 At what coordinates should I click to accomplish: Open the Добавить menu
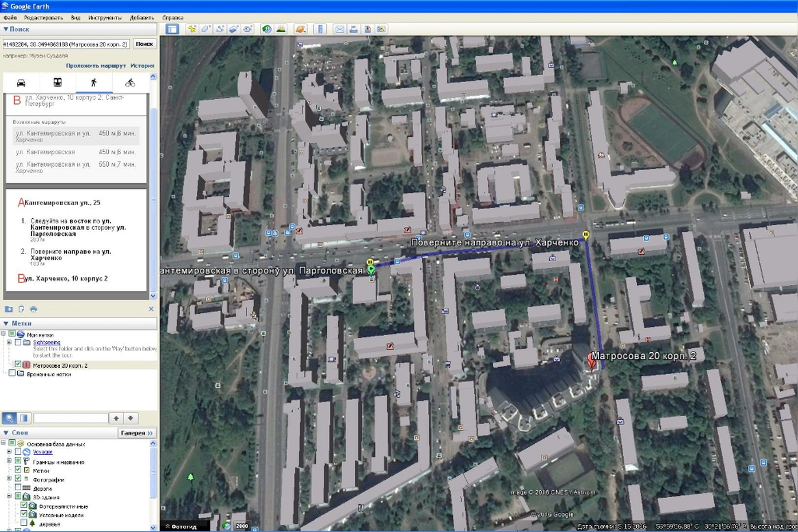[x=142, y=18]
